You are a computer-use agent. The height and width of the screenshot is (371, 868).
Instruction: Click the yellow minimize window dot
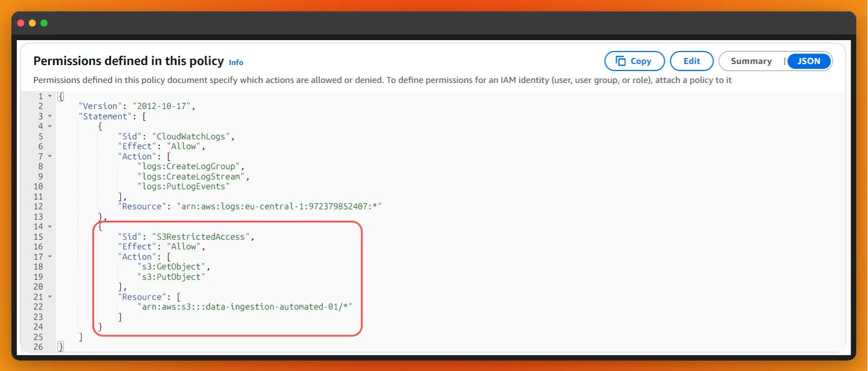[x=33, y=23]
